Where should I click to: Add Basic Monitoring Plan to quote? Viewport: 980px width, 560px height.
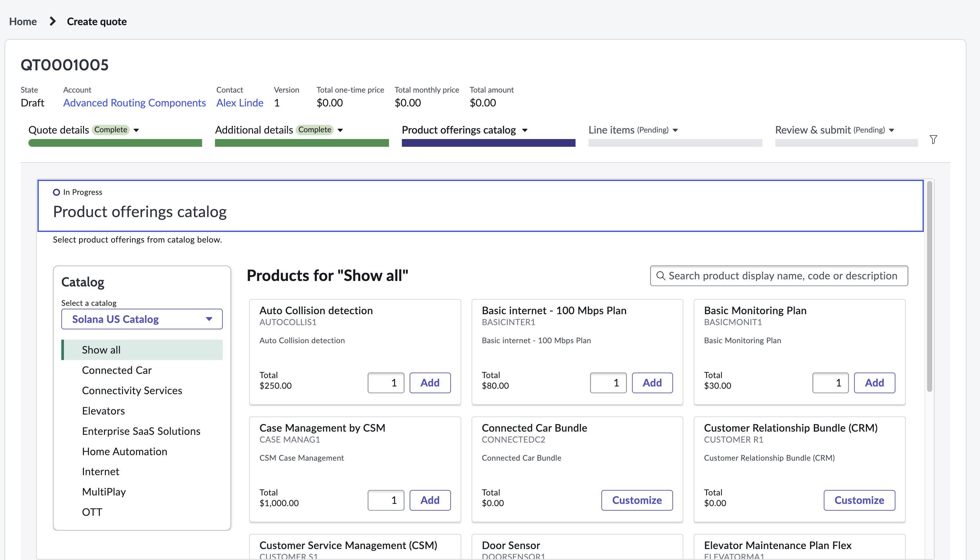point(874,383)
